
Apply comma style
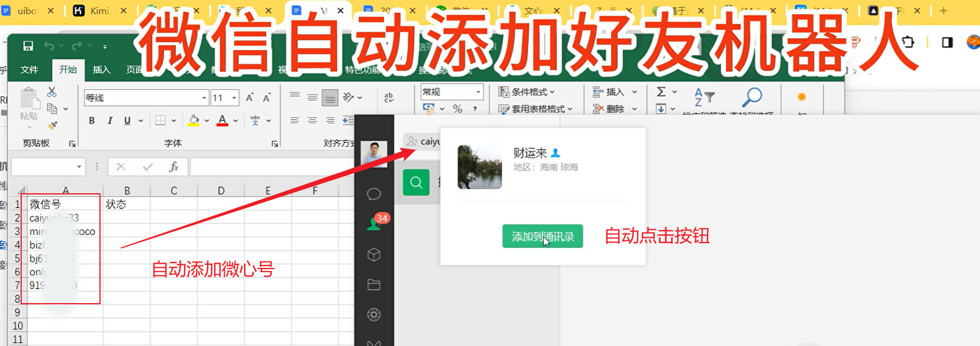(475, 109)
